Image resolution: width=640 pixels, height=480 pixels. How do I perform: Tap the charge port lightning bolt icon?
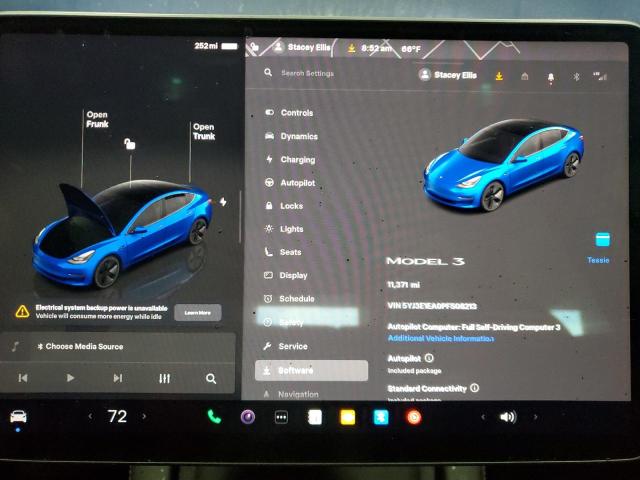(x=223, y=201)
